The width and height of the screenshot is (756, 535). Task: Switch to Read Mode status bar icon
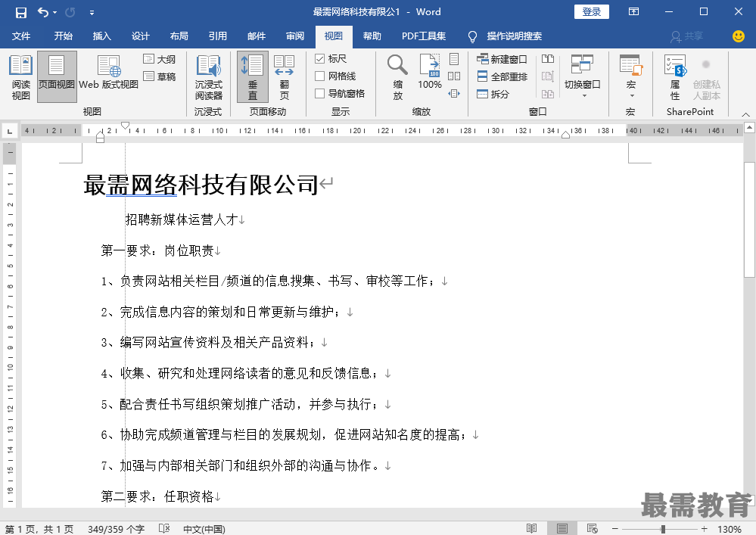(531, 529)
